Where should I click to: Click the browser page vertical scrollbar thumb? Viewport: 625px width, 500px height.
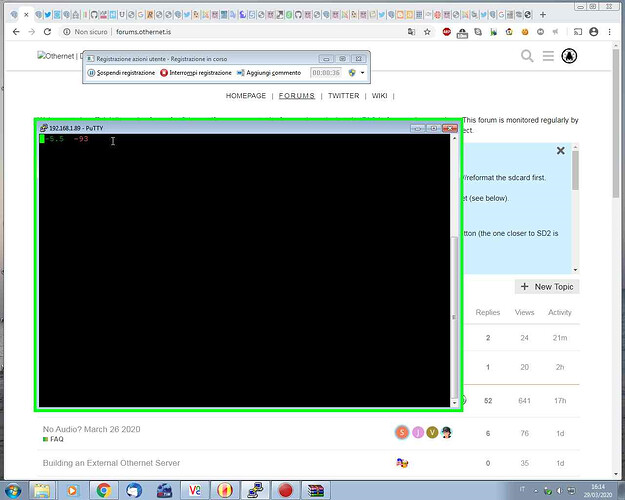click(616, 122)
